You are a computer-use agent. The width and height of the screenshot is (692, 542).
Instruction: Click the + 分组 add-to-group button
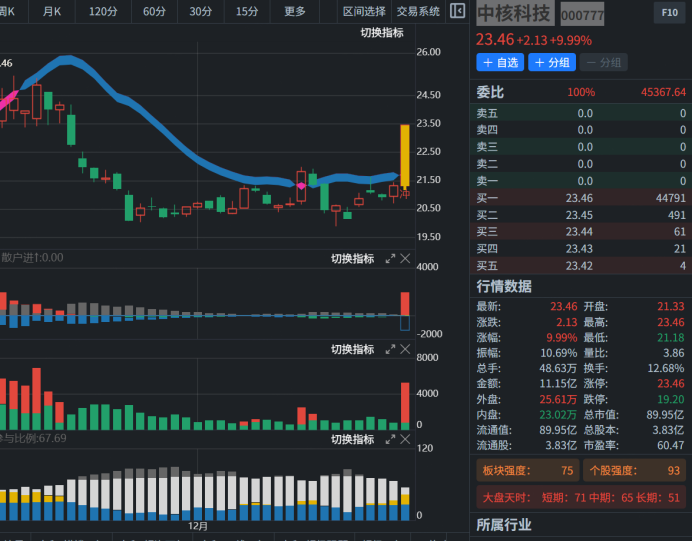(x=552, y=62)
